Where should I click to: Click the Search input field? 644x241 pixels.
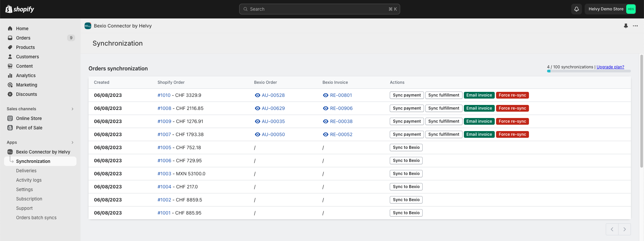coord(319,9)
